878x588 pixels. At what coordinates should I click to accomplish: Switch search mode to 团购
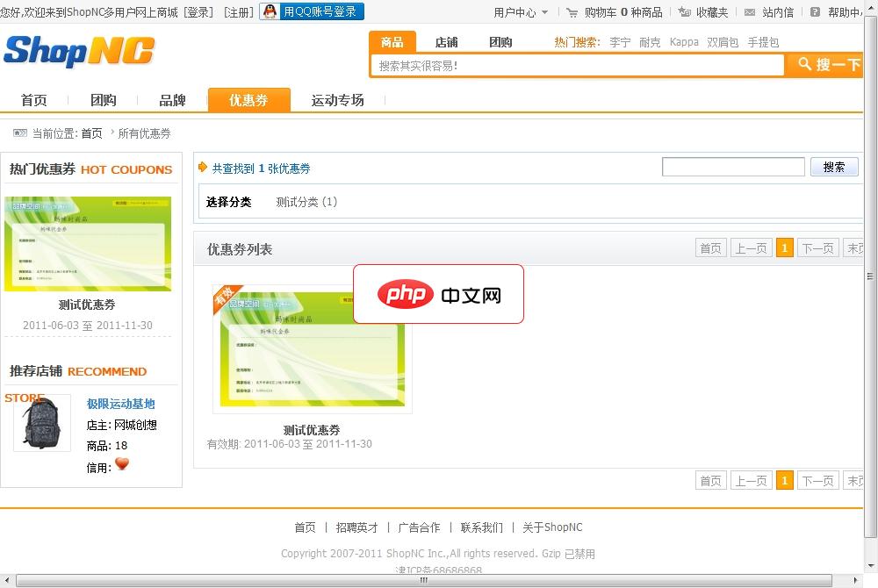500,40
